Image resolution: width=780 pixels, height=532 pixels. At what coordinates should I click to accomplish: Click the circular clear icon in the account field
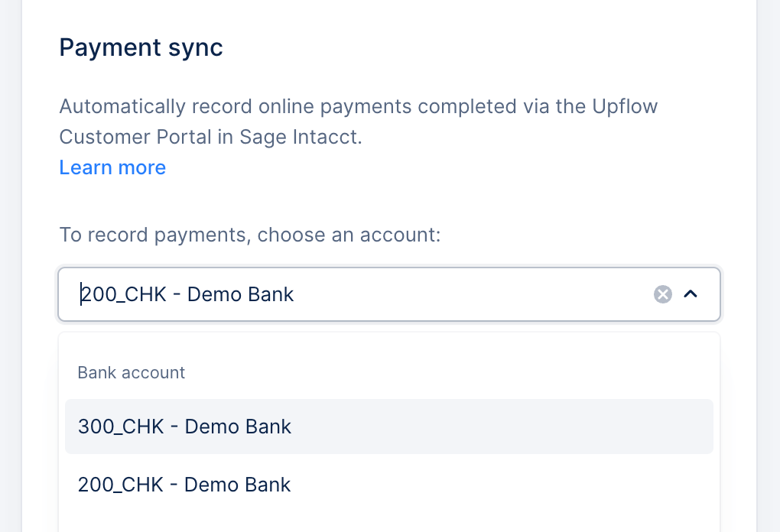pos(662,294)
